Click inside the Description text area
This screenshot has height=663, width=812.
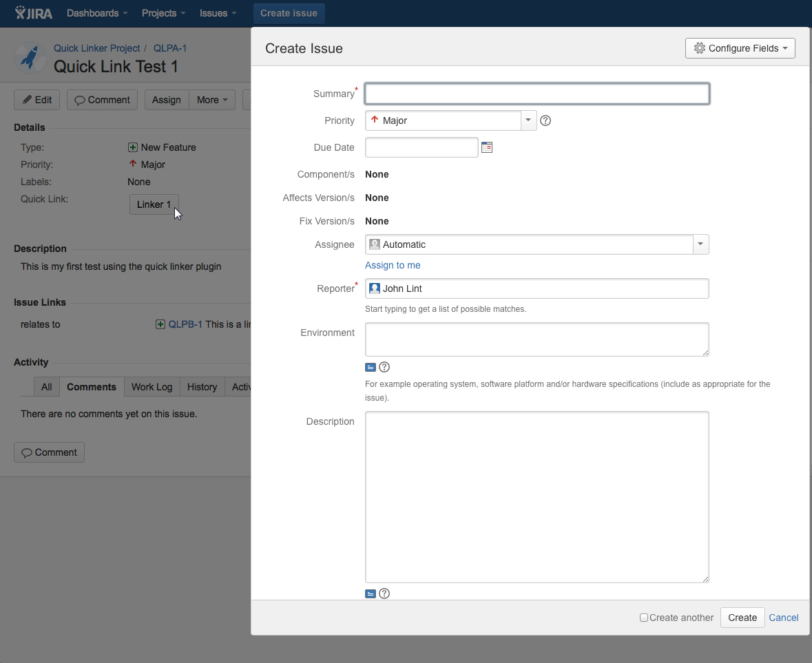click(x=537, y=497)
